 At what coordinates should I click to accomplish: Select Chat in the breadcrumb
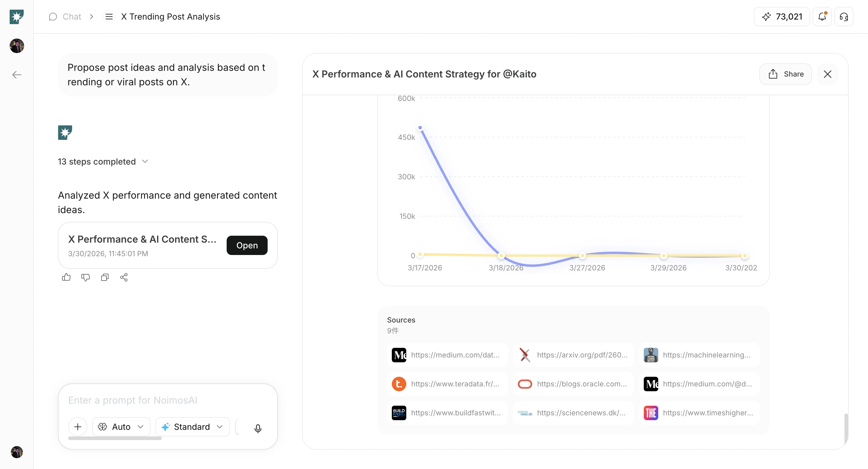[72, 17]
